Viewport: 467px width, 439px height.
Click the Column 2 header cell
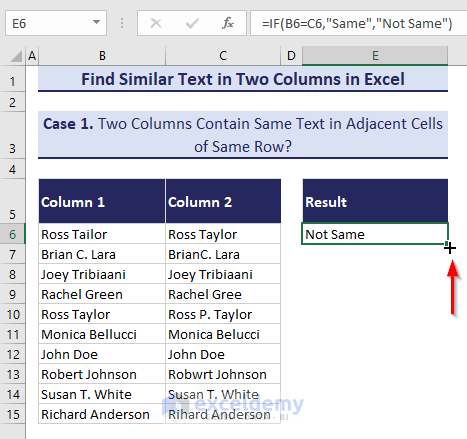point(223,201)
